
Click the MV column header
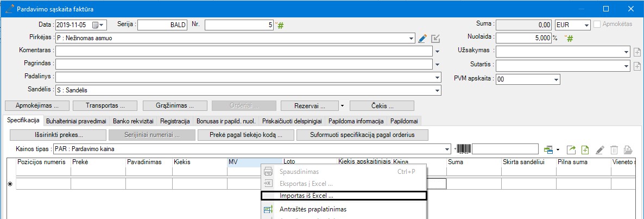click(x=255, y=162)
